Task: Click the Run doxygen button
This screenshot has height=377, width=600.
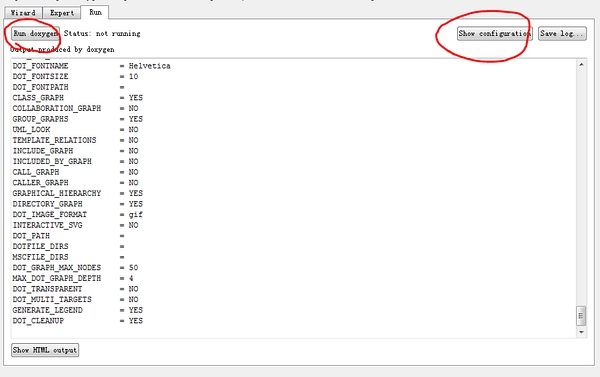Action: tap(35, 34)
